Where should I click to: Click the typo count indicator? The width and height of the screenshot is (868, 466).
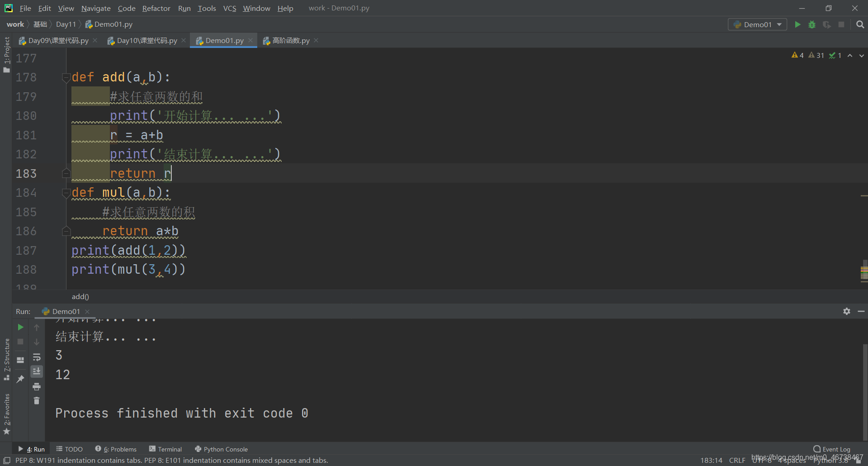pos(835,55)
